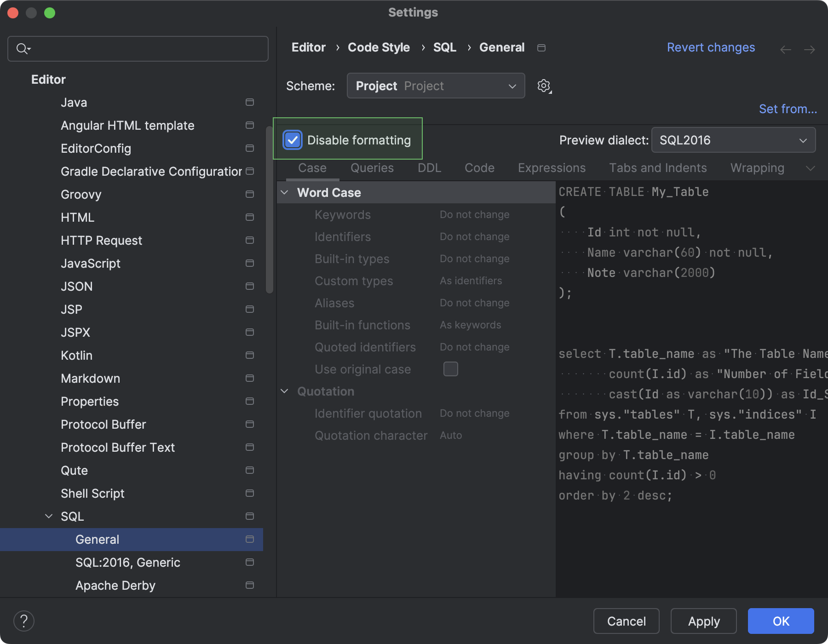Click the help question mark icon

pyautogui.click(x=24, y=621)
